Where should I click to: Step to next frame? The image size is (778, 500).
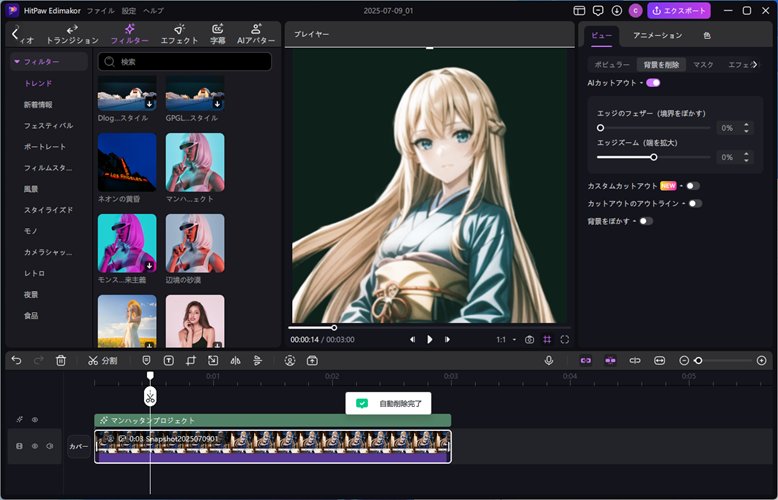(x=447, y=339)
